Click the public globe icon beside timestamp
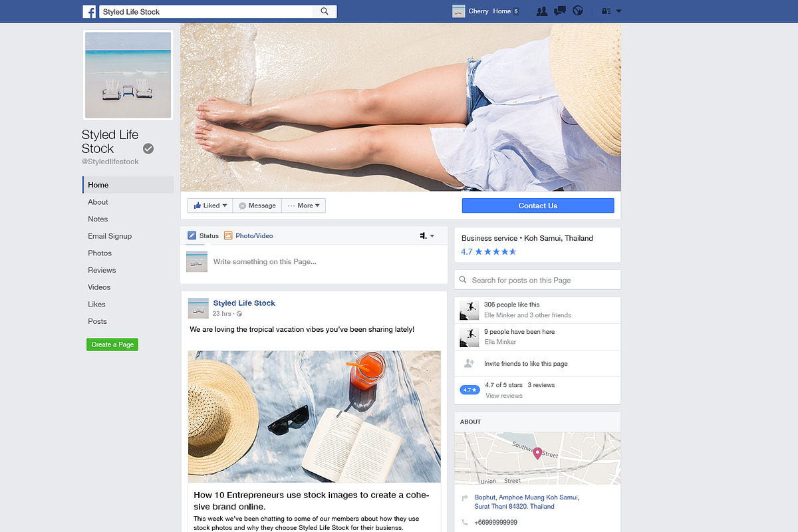The image size is (798, 532). 239,314
